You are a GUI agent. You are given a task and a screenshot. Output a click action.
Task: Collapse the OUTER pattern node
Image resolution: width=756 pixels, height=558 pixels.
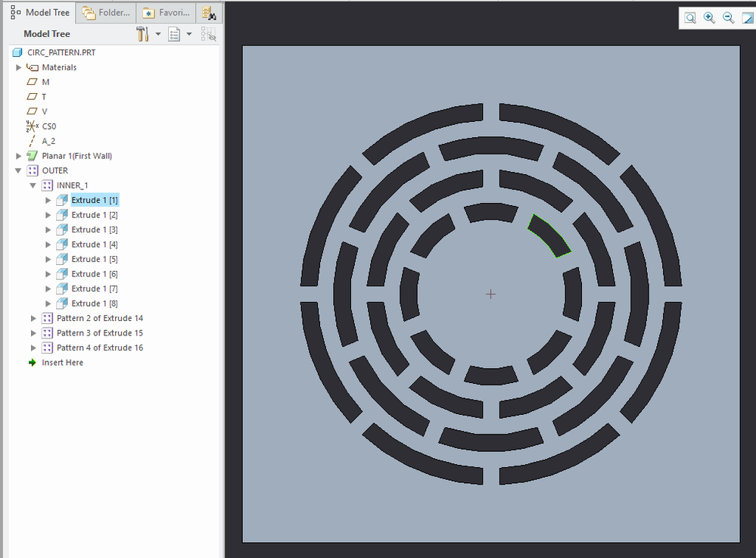point(18,170)
